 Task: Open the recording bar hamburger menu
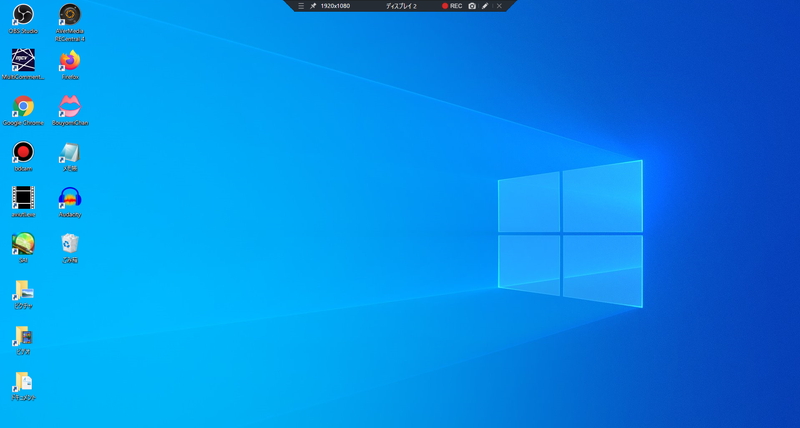click(301, 6)
